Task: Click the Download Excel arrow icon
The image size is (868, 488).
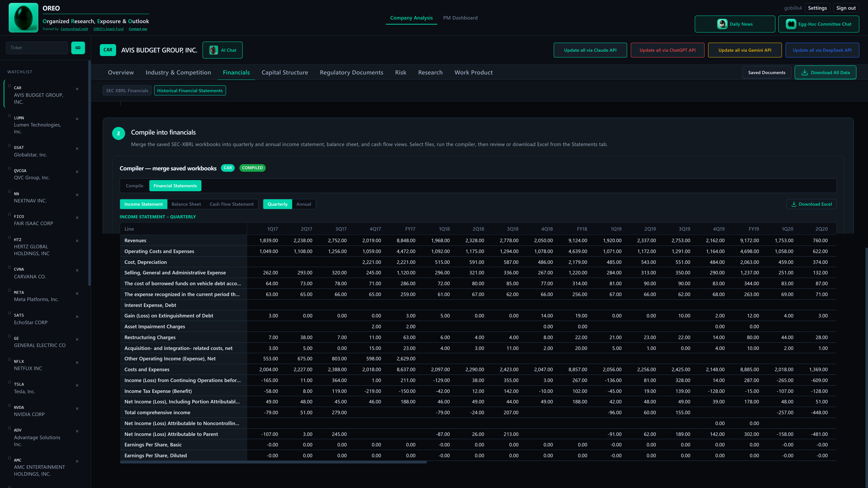Action: [794, 204]
